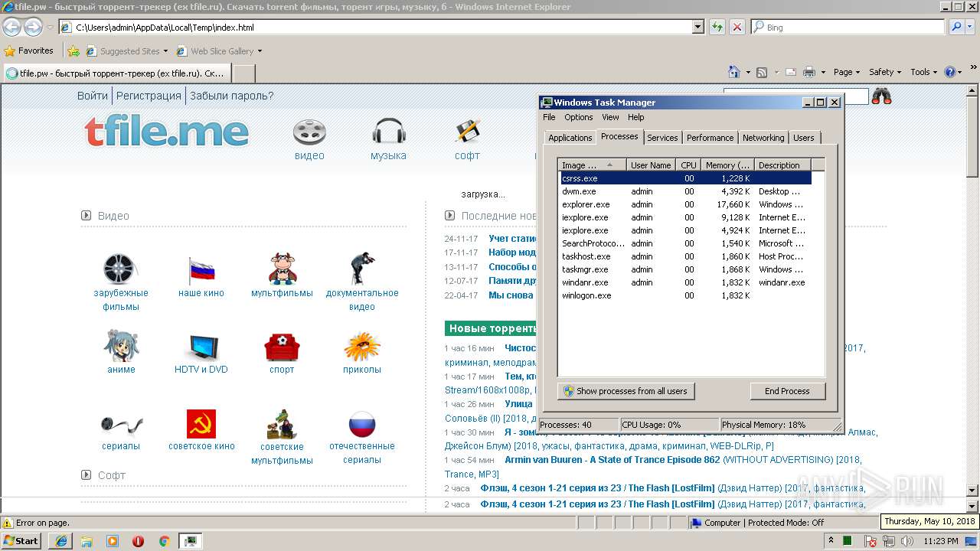This screenshot has width=980, height=551.
Task: Open сериалы film strip icon
Action: click(x=121, y=423)
